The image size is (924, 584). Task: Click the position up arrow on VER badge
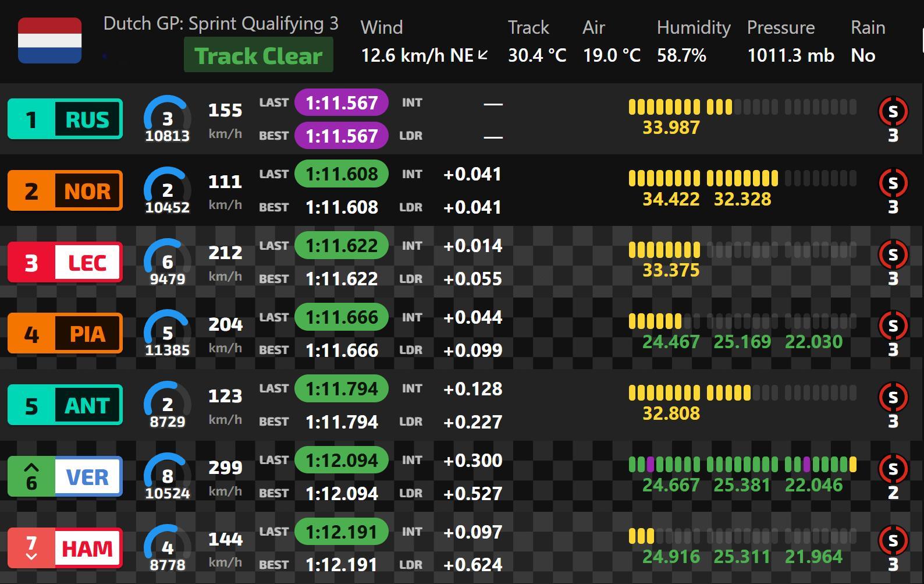point(31,467)
